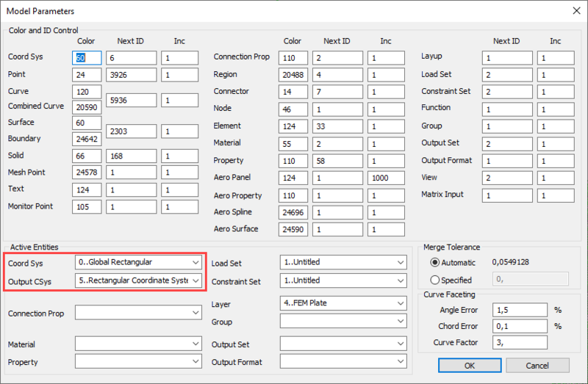
Task: Click the Output Set Next ID field
Action: click(507, 144)
